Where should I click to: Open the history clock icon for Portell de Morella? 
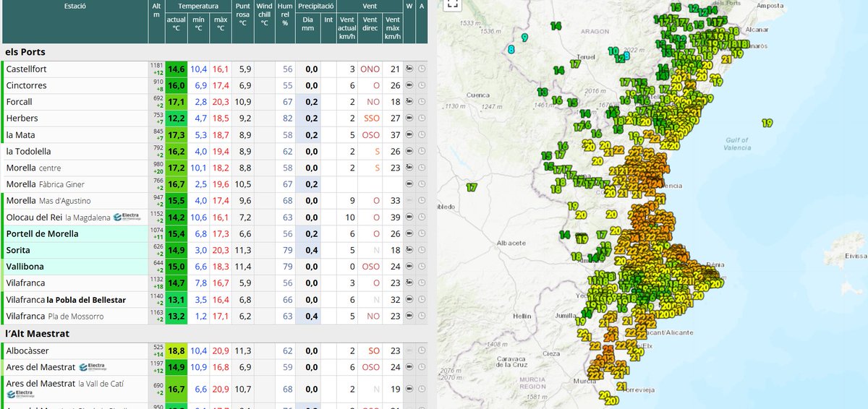[422, 234]
